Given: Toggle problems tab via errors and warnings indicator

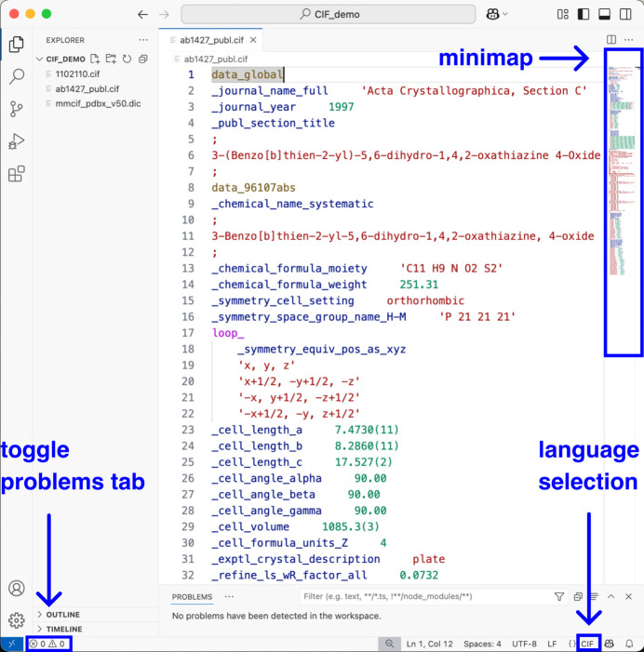Looking at the screenshot, I should [47, 644].
